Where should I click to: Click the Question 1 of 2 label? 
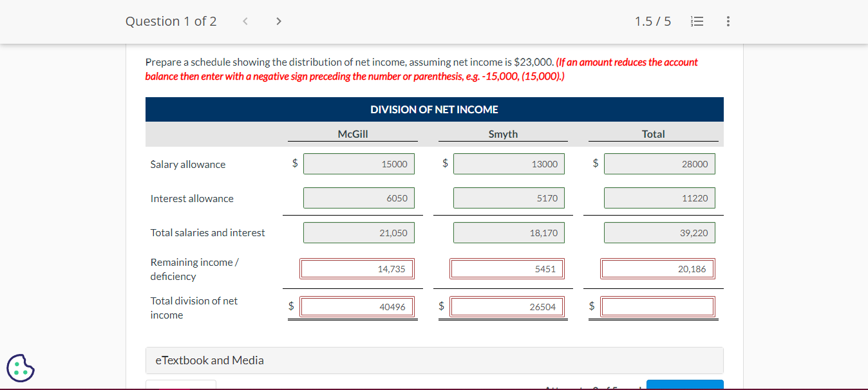(171, 21)
